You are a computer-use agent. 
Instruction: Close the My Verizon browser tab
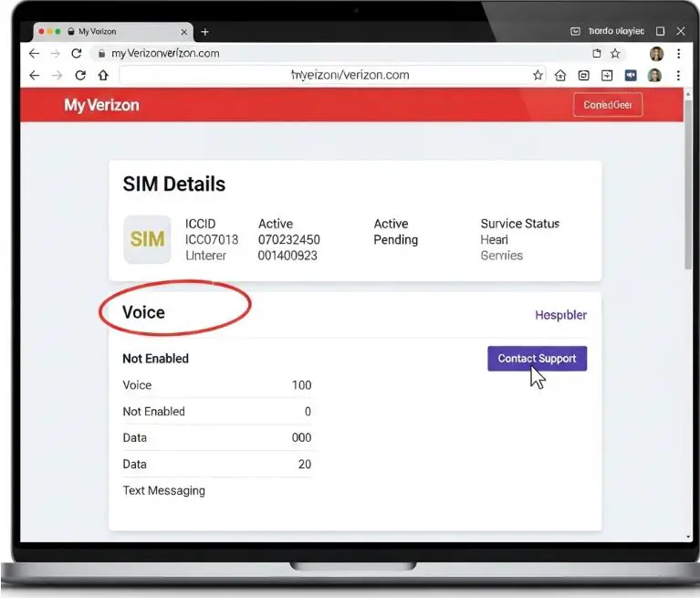(184, 32)
